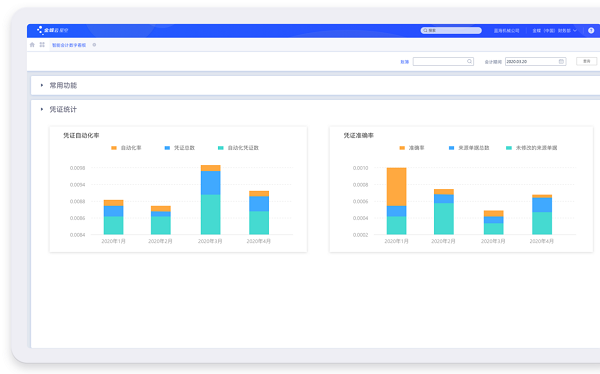Screen dimensions: 600x374
Task: Click the search icon in 账簿 field
Action: [469, 61]
